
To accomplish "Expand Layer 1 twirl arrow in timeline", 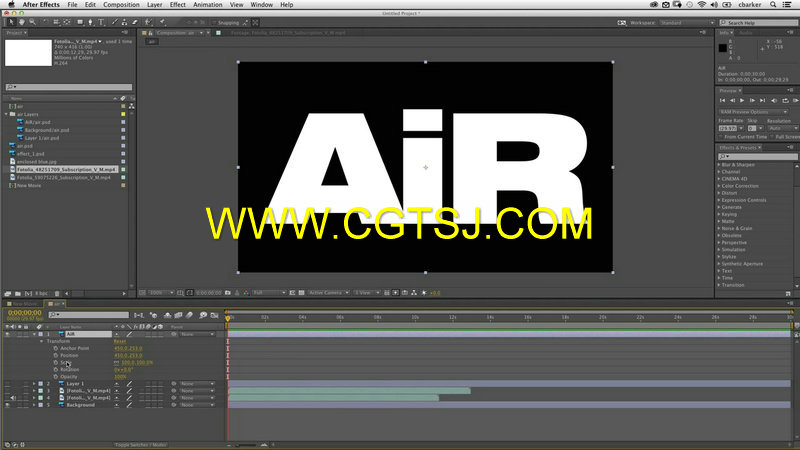I will pos(34,384).
